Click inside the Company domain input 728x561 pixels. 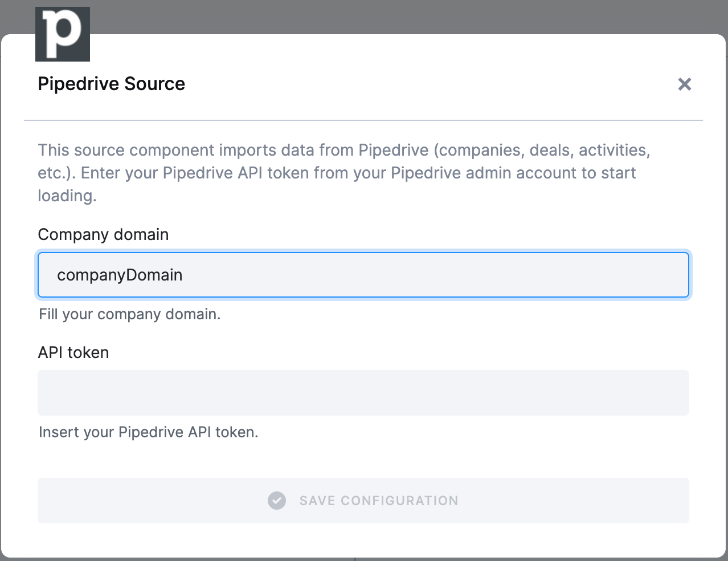(363, 275)
